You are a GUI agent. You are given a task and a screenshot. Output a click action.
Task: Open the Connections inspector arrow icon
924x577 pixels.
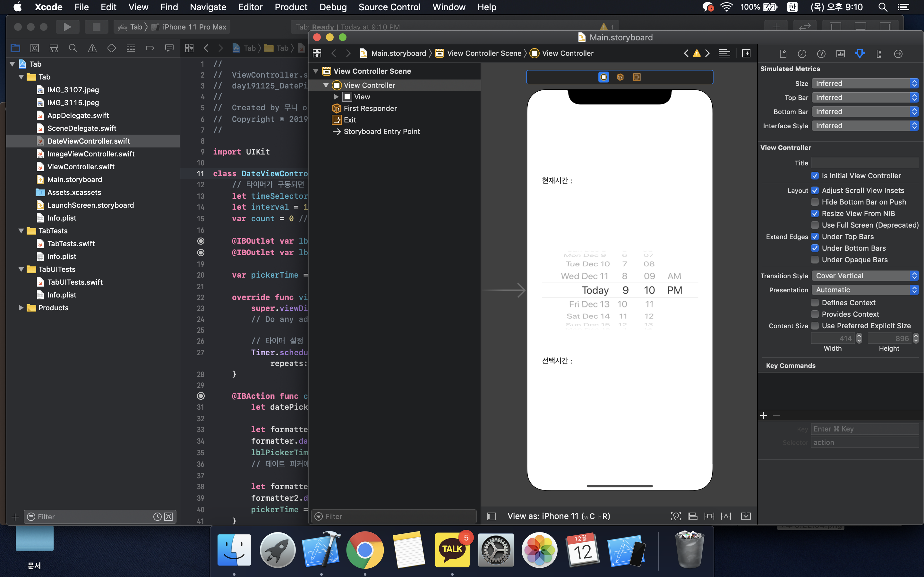pos(898,54)
